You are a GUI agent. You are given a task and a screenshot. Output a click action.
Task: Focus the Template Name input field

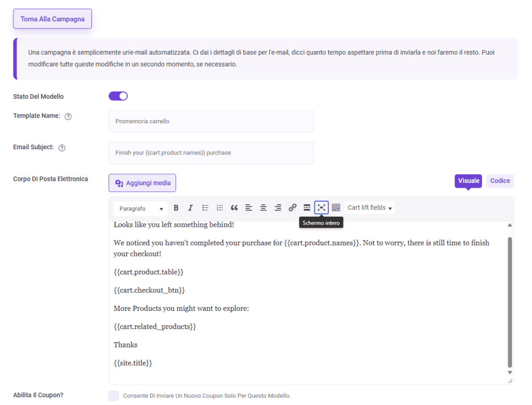pyautogui.click(x=211, y=122)
